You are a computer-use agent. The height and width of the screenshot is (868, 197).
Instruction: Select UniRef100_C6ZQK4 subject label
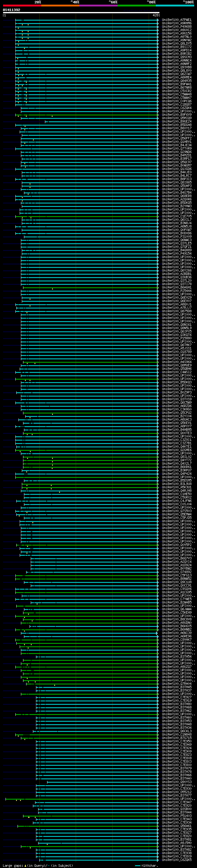(x=176, y=108)
